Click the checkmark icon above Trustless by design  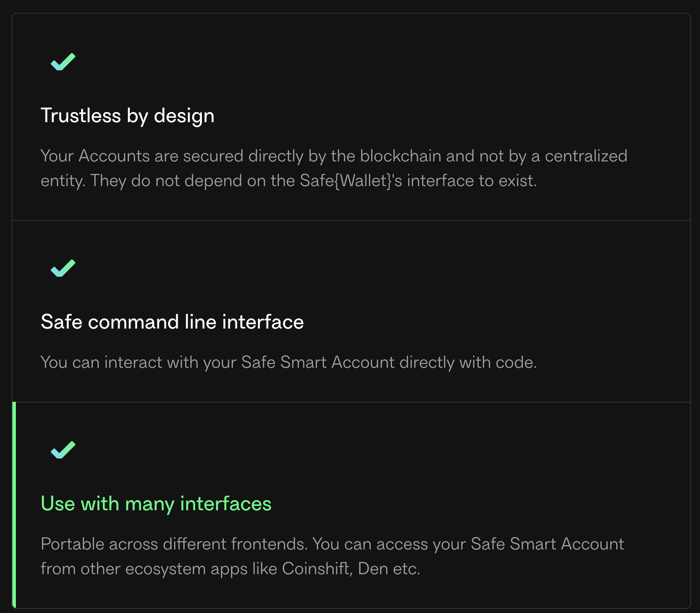tap(63, 62)
